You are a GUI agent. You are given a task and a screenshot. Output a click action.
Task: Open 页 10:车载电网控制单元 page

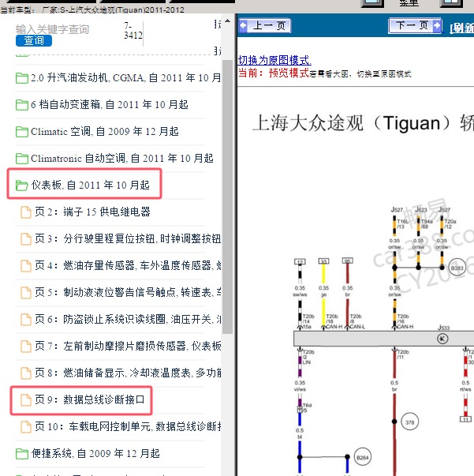[x=128, y=426]
